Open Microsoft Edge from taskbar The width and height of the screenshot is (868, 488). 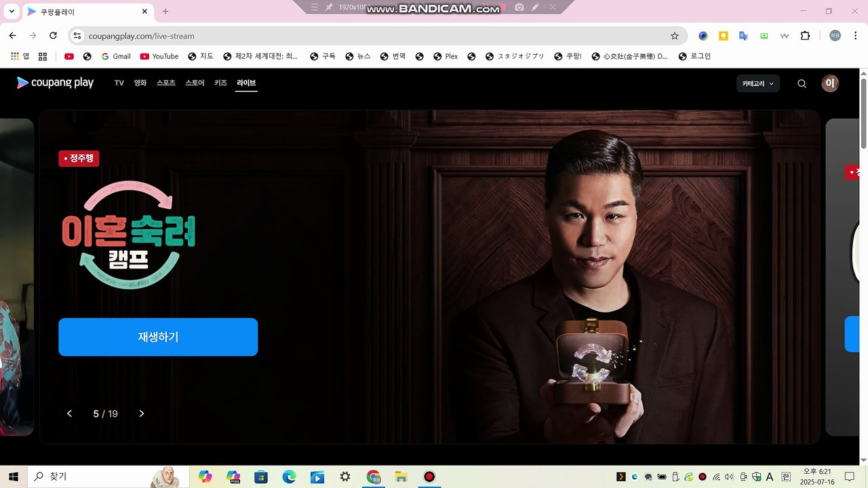(290, 476)
